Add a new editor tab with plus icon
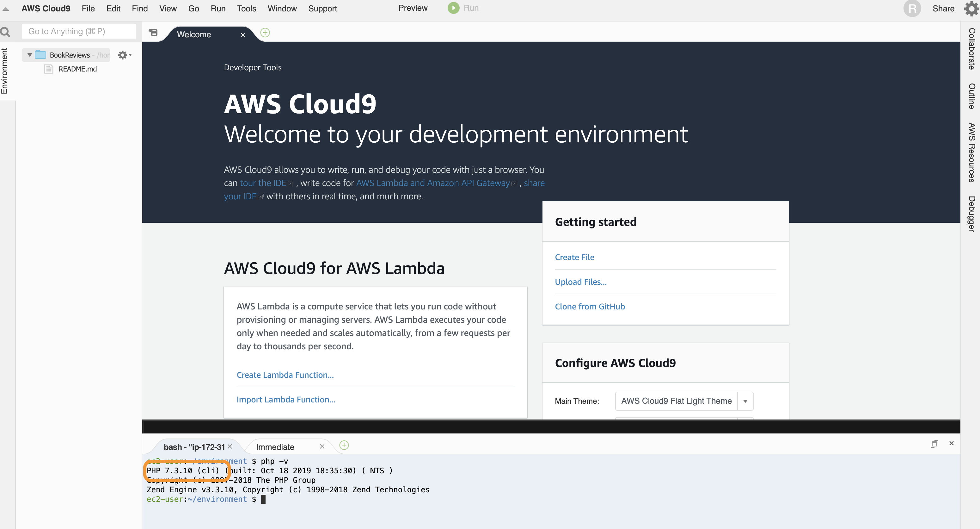The image size is (980, 529). [265, 33]
